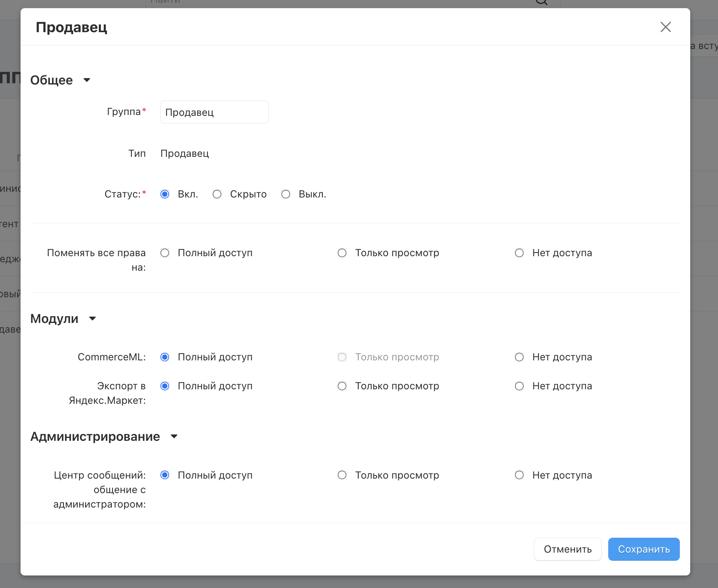Select Полный доступ for CommerceML

tap(165, 357)
